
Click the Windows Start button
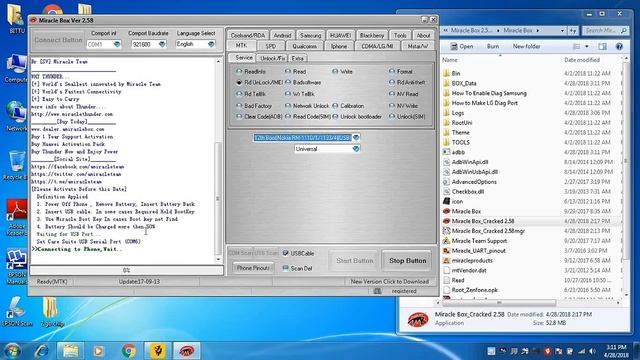click(x=12, y=351)
